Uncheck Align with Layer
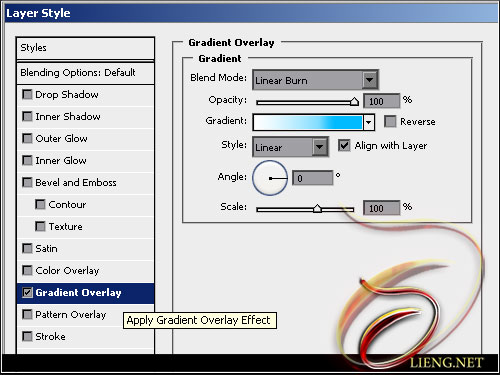The width and height of the screenshot is (500, 375). click(344, 145)
